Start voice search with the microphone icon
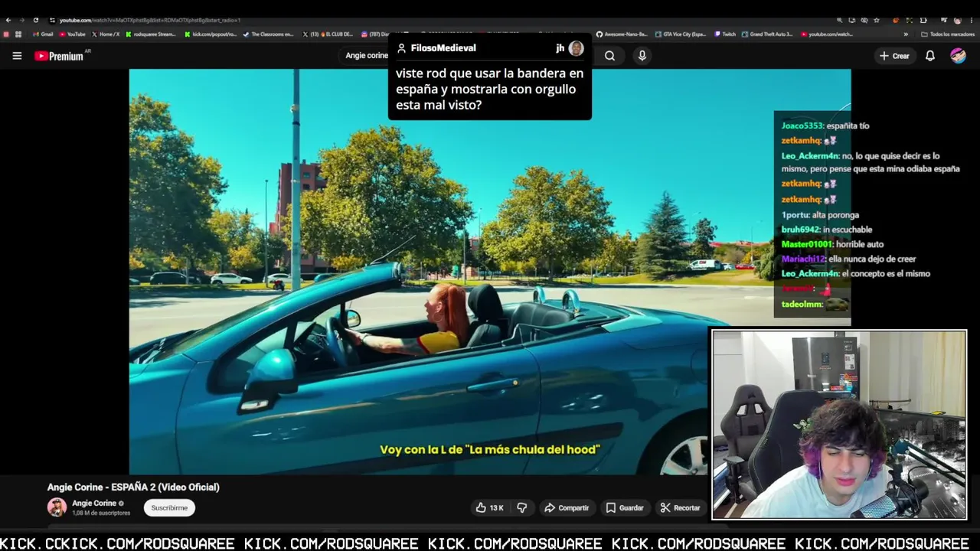Screen dimensions: 980x551 click(x=642, y=56)
